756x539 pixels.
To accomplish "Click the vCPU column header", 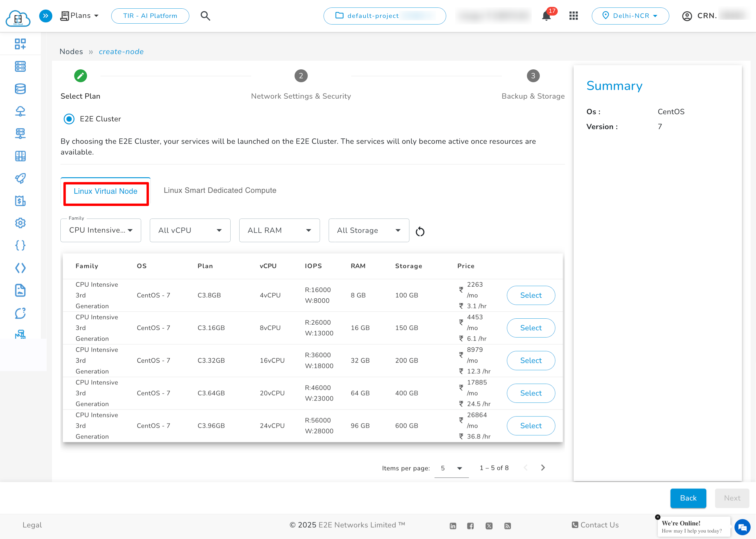I will [x=268, y=266].
